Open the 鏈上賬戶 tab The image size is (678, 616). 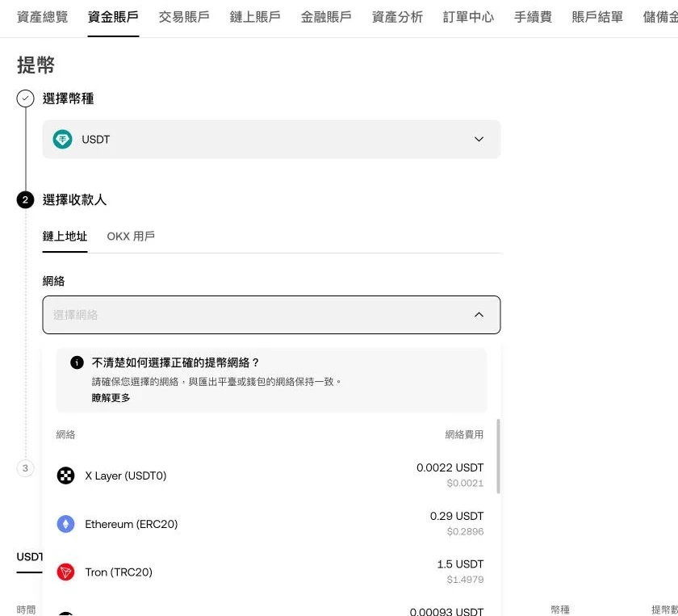tap(255, 17)
